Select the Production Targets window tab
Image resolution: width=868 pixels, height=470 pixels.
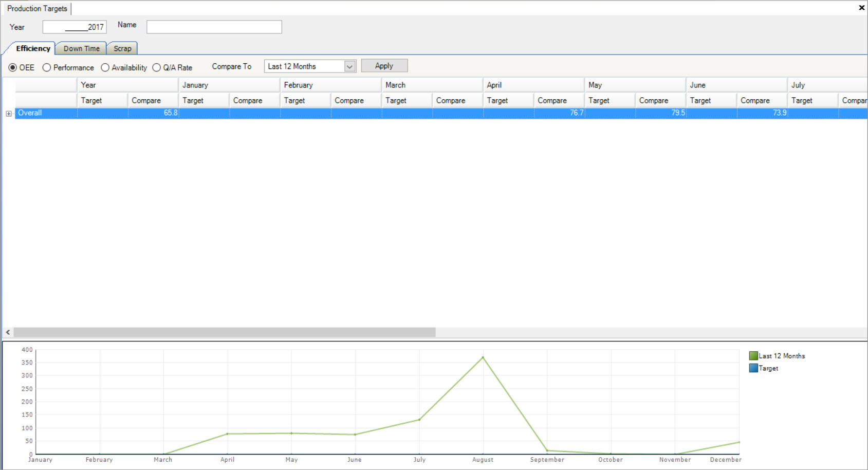click(x=37, y=9)
